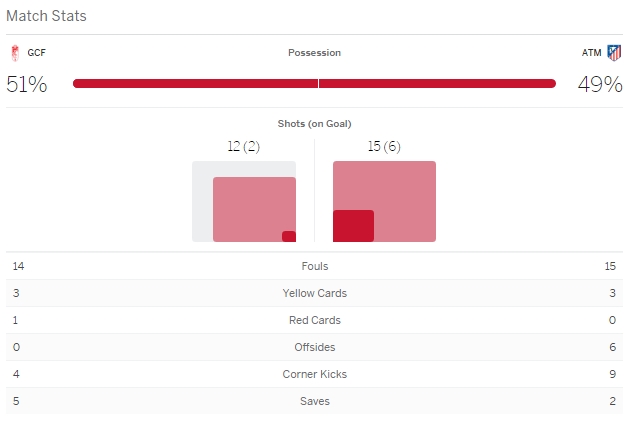Click the Atlético ATM team crest
Screen dimensions: 632x421
(x=614, y=53)
